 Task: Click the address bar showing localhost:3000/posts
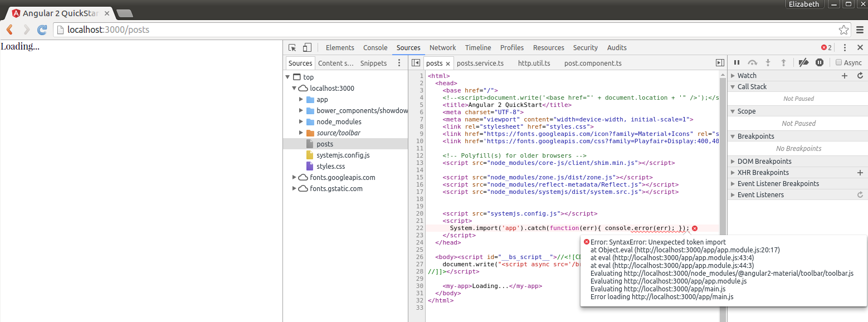[446, 30]
